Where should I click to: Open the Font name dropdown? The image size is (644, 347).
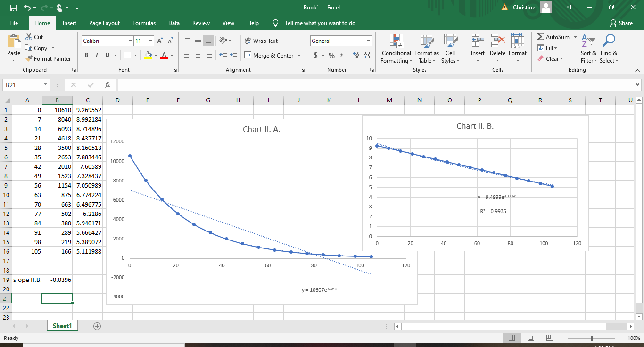tap(131, 41)
